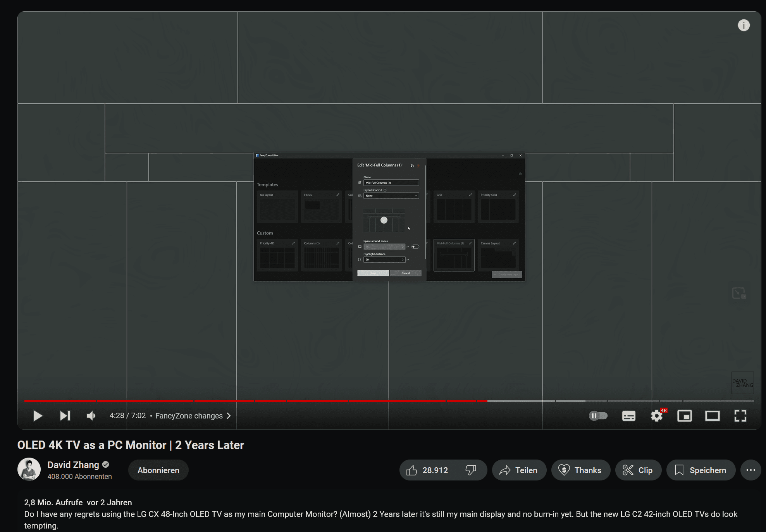
Task: Click the Name field in Edit dialog
Action: [391, 182]
